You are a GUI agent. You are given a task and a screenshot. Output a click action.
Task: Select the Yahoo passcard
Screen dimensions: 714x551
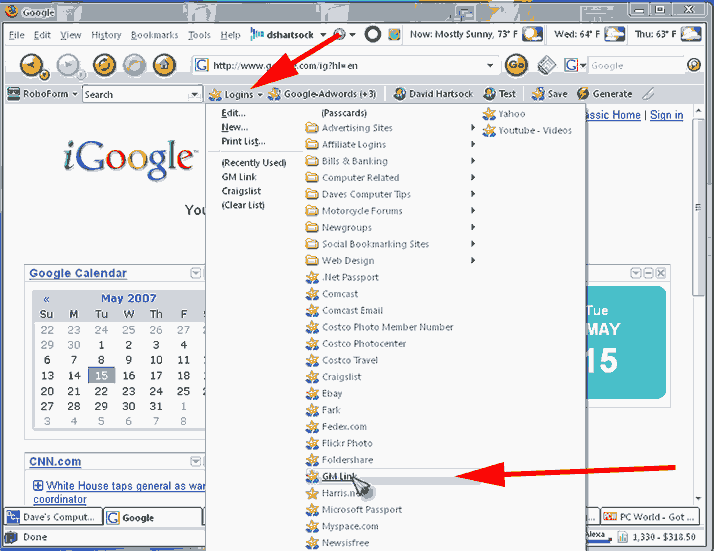pos(504,114)
